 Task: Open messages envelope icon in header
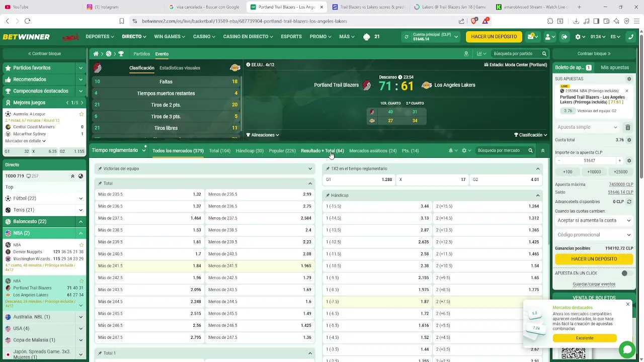532,37
